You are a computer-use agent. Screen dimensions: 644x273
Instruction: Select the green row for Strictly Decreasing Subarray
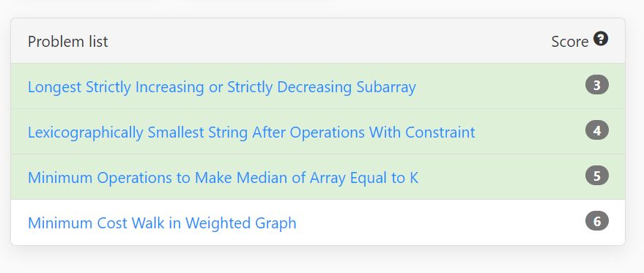318,86
